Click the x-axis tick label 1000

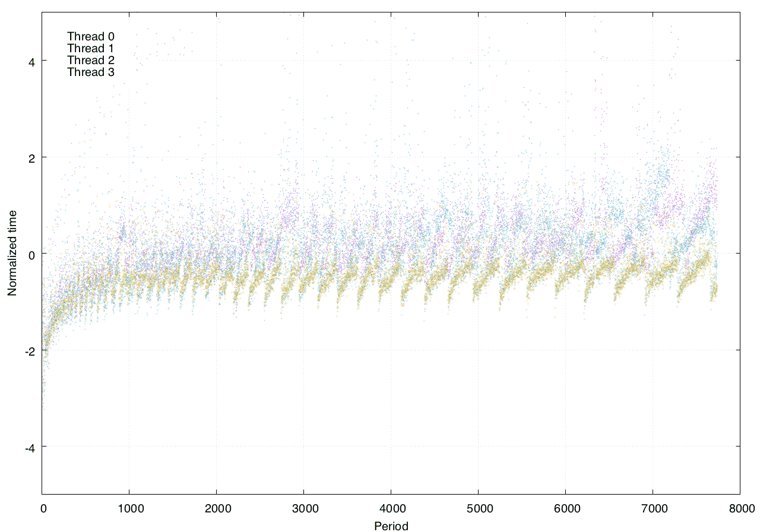tap(129, 509)
